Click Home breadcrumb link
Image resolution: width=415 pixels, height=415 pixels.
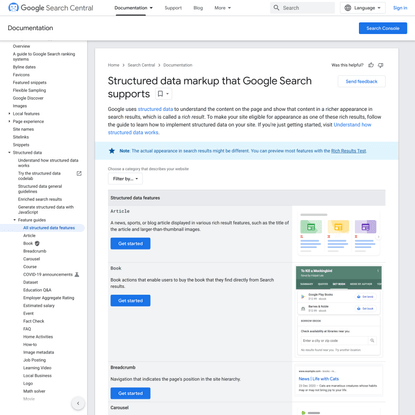pyautogui.click(x=113, y=65)
